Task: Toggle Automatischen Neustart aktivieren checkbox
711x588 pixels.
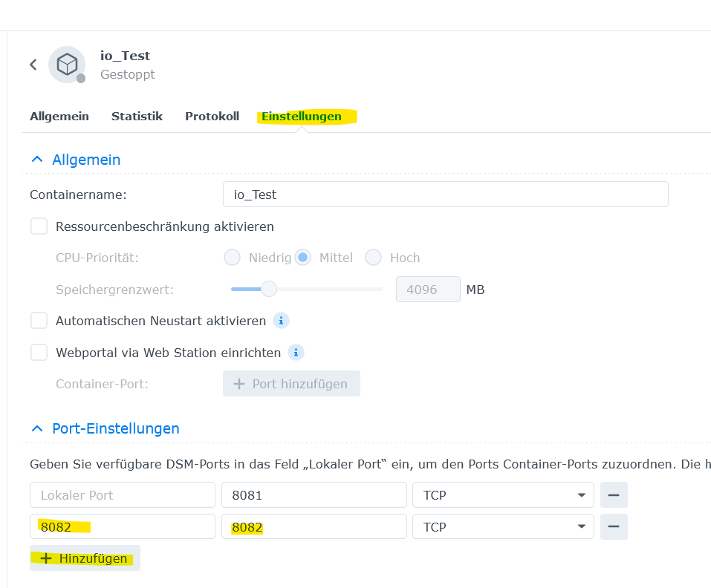Action: click(x=39, y=321)
